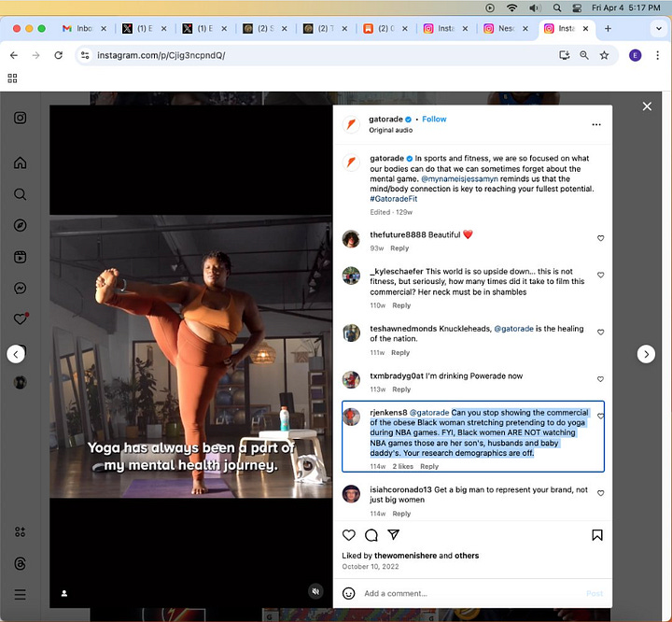The height and width of the screenshot is (622, 672).
Task: Open a new browser tab
Action: [x=608, y=28]
